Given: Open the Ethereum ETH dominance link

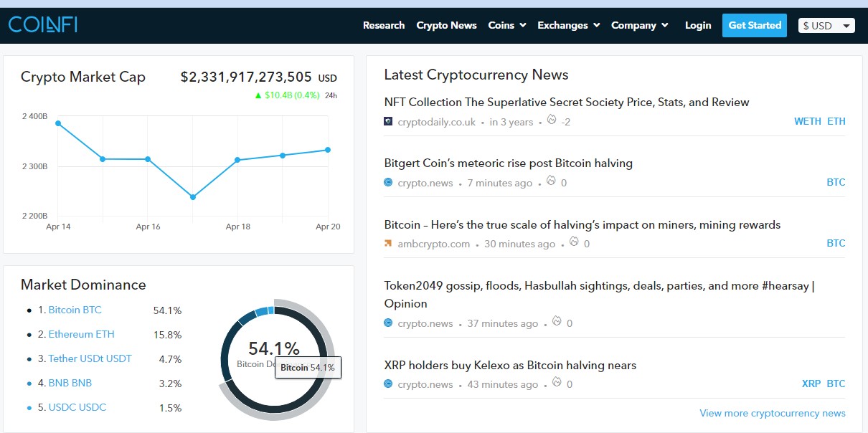Looking at the screenshot, I should click(x=81, y=334).
